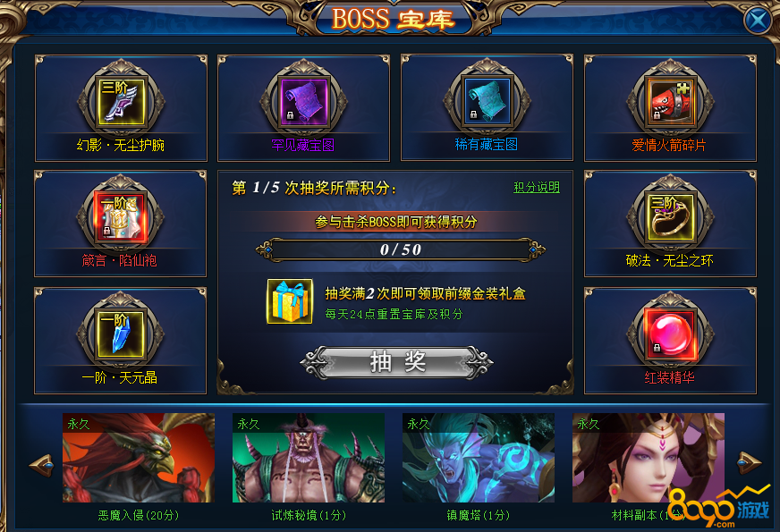Click the golden gift box icon
Screen dimensions: 780x532
point(290,301)
